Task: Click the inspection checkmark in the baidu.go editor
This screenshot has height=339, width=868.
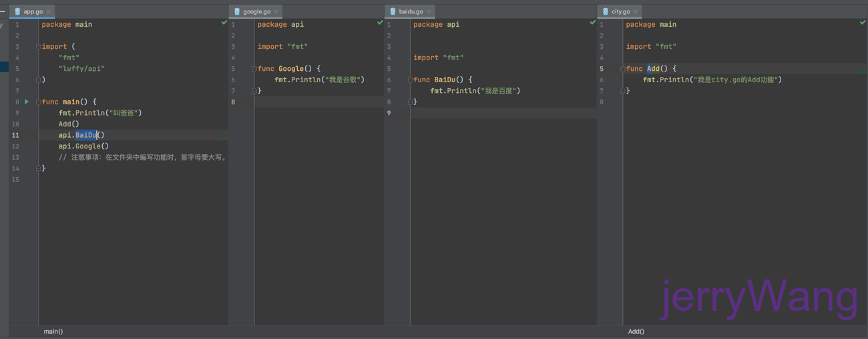Action: 592,23
